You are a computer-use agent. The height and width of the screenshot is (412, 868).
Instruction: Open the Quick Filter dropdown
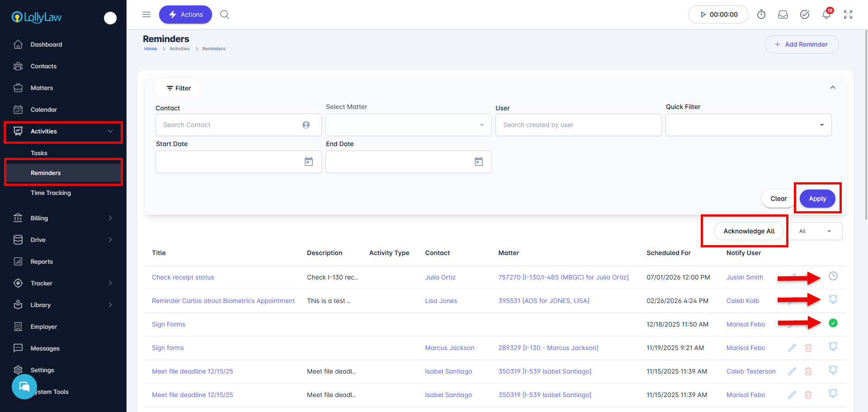748,125
